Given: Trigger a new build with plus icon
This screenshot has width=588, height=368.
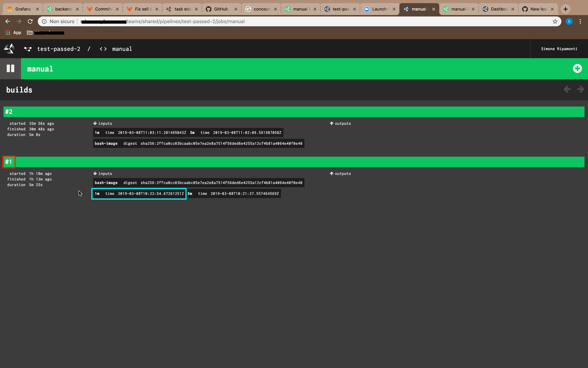Looking at the screenshot, I should [577, 68].
